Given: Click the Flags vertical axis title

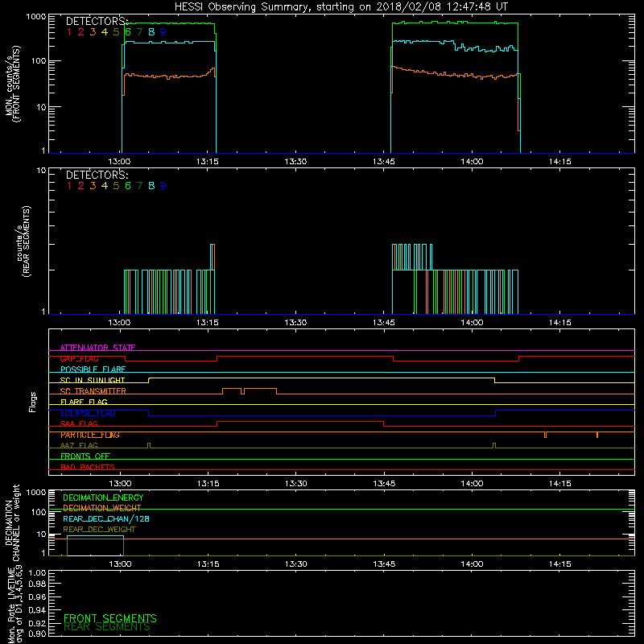Looking at the screenshot, I should click(33, 402).
